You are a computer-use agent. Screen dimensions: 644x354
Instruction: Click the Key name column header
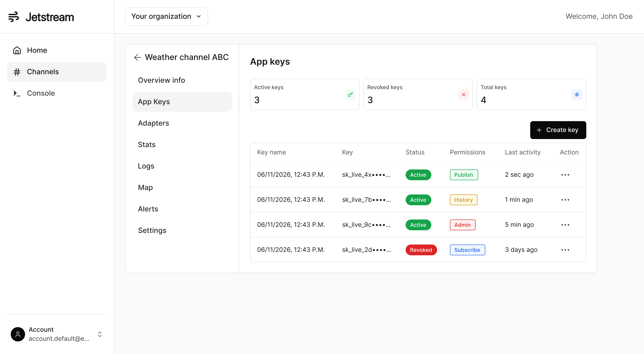[271, 152]
